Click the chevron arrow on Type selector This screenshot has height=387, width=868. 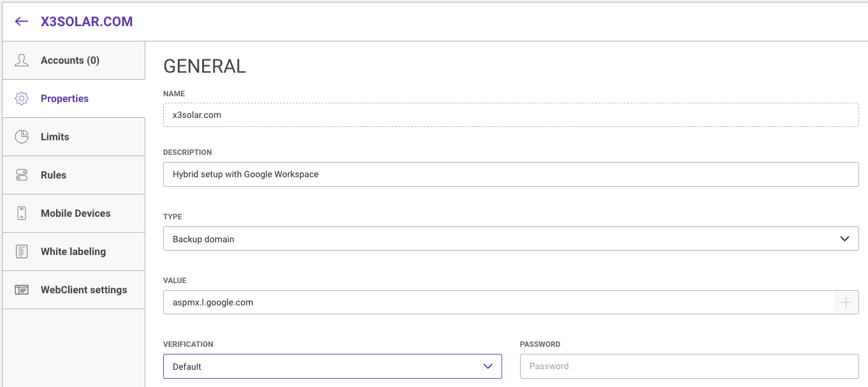[844, 239]
